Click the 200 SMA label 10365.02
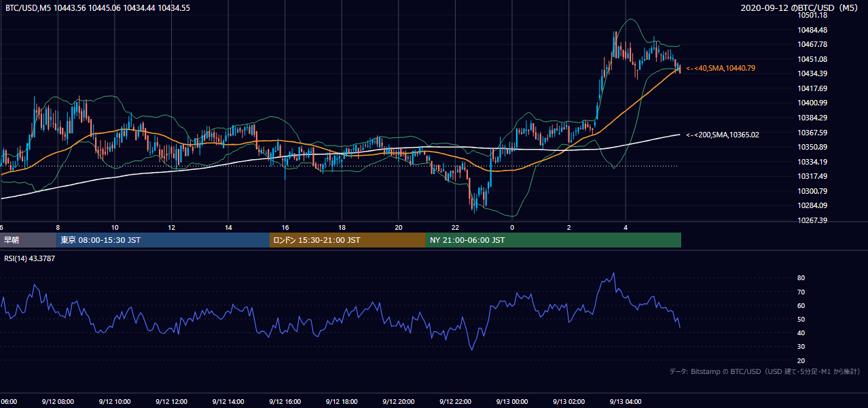 723,135
